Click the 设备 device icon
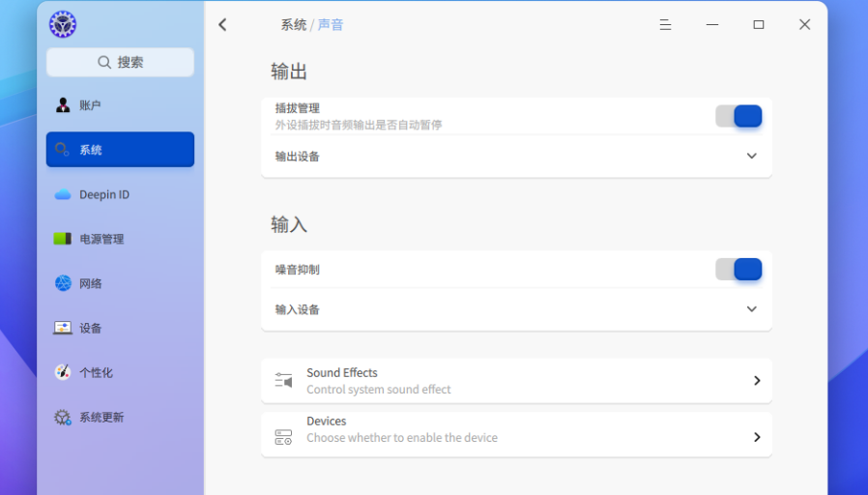Image resolution: width=868 pixels, height=495 pixels. pos(63,328)
